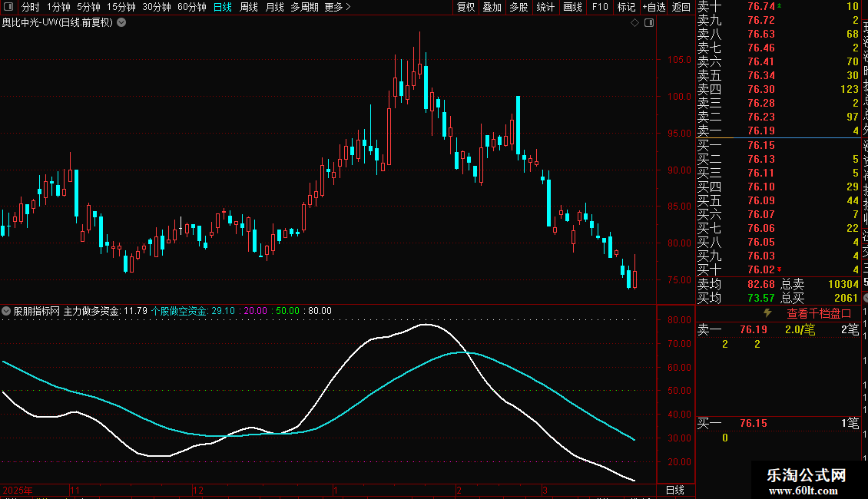Click green up arrow next to 76.74
This screenshot has height=499, width=868.
780,5
